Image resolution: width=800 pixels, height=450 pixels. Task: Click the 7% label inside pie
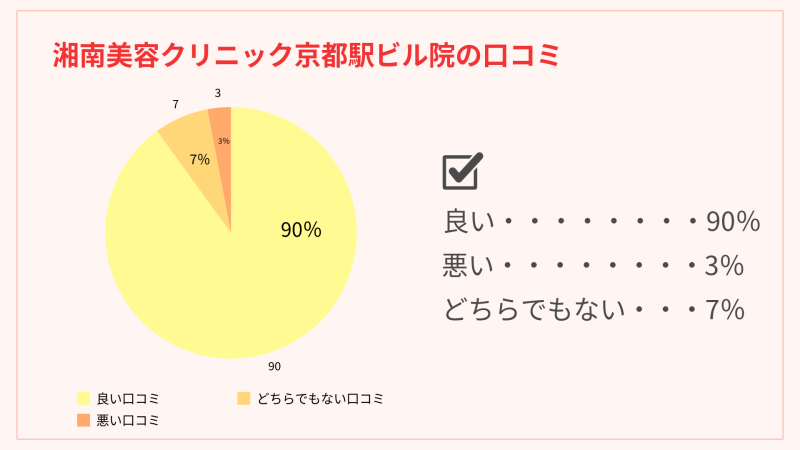(x=199, y=159)
